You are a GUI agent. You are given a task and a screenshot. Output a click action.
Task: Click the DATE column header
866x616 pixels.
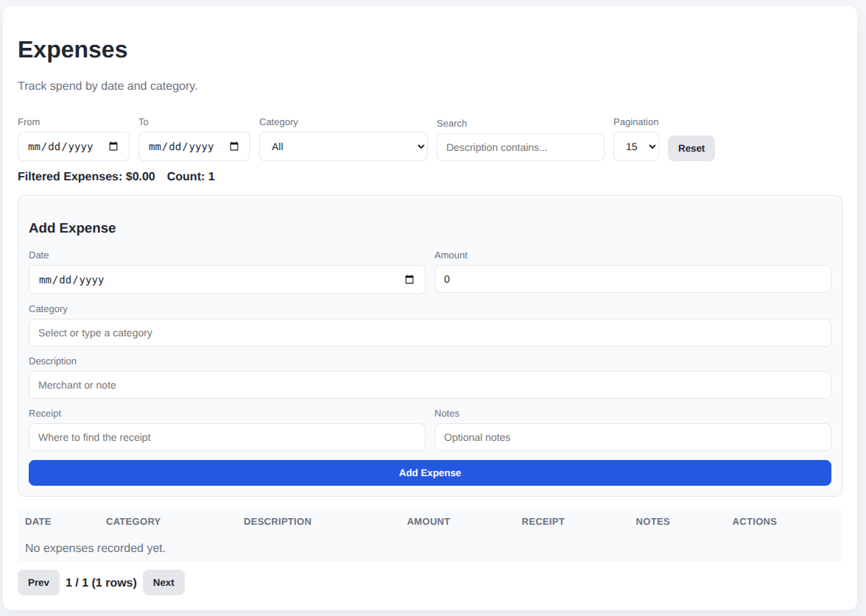tap(38, 521)
